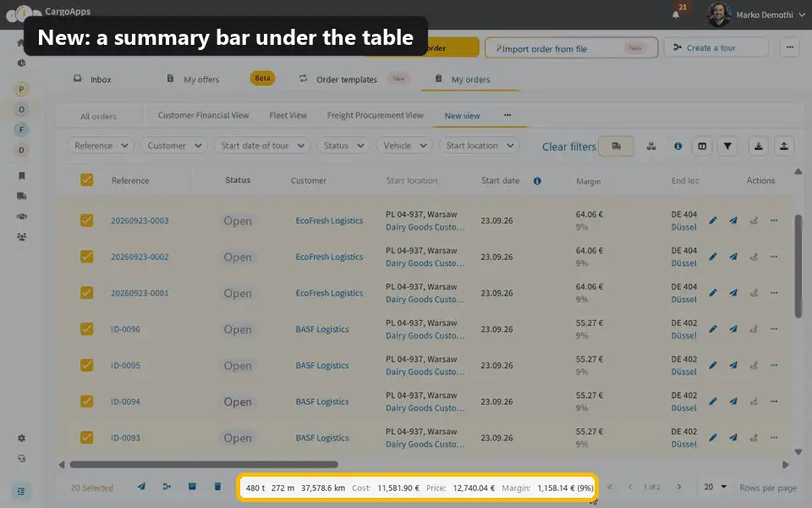
Task: Open the settings gear in sidebar
Action: (x=21, y=438)
